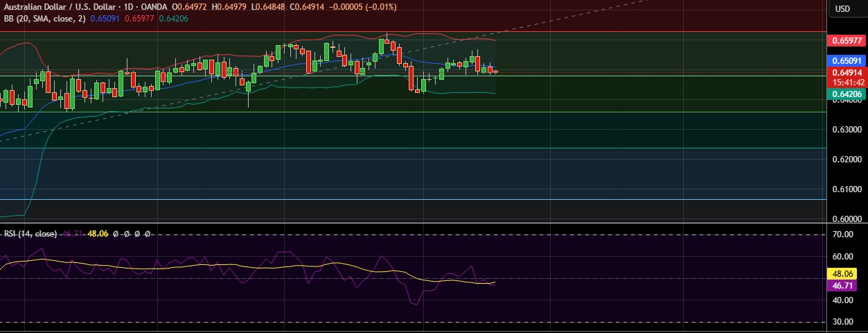Click purple 46.71 label on RSI axis
The image size is (868, 333).
tap(847, 285)
